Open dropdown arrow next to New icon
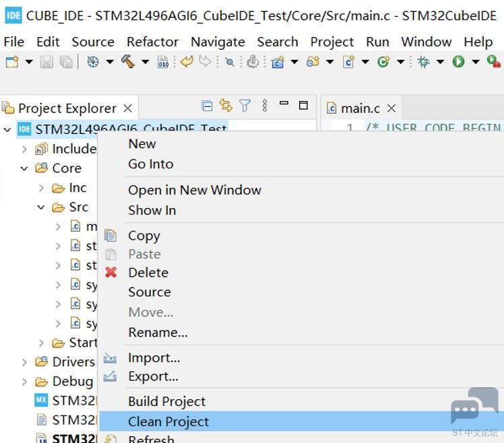504x443 pixels. pyautogui.click(x=29, y=62)
